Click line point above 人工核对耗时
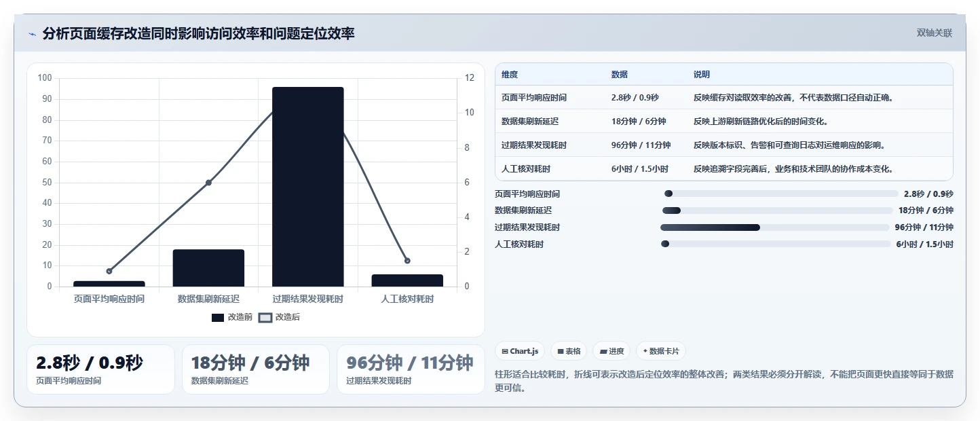 407,261
